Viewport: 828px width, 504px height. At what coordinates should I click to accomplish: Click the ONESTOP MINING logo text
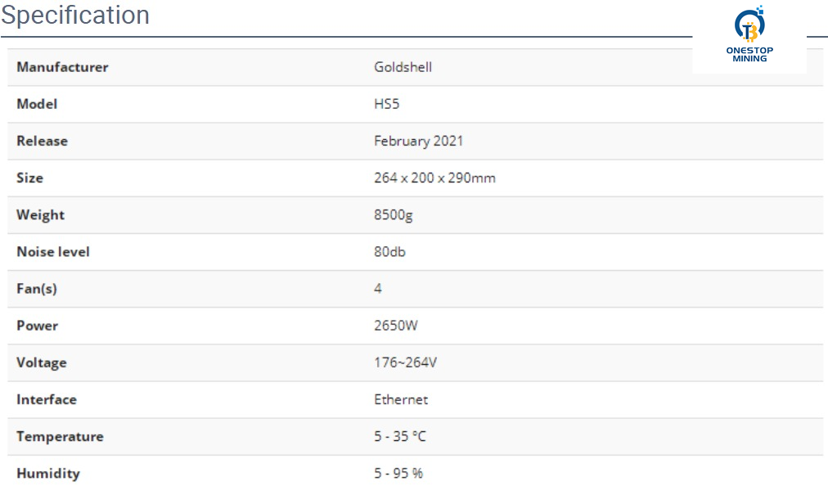tap(749, 54)
